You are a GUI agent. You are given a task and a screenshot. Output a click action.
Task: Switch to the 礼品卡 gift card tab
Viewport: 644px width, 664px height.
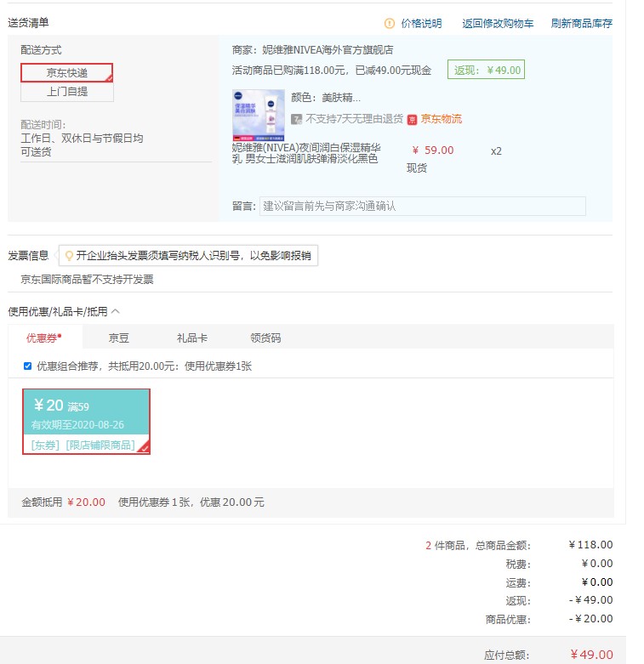pyautogui.click(x=192, y=338)
